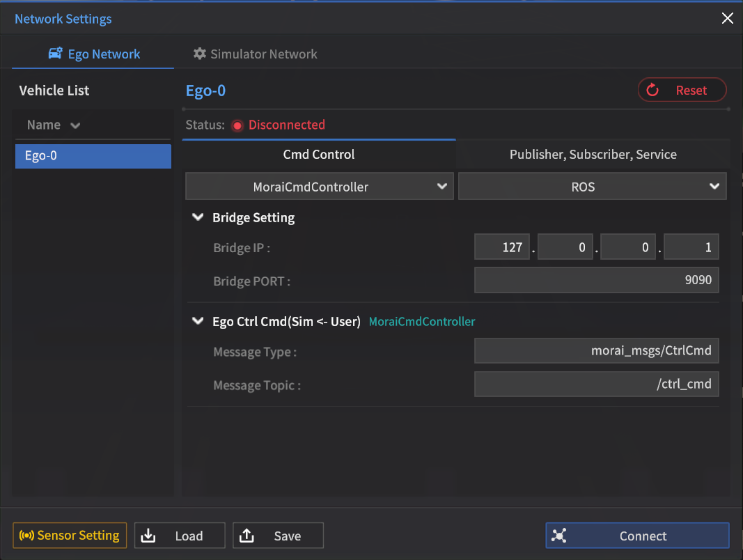The height and width of the screenshot is (560, 743).
Task: Select Ego-0 in Vehicle List
Action: [x=93, y=156]
